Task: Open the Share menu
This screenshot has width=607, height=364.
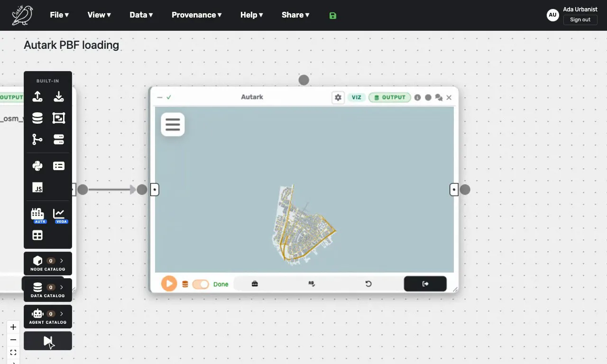Action: (x=295, y=15)
